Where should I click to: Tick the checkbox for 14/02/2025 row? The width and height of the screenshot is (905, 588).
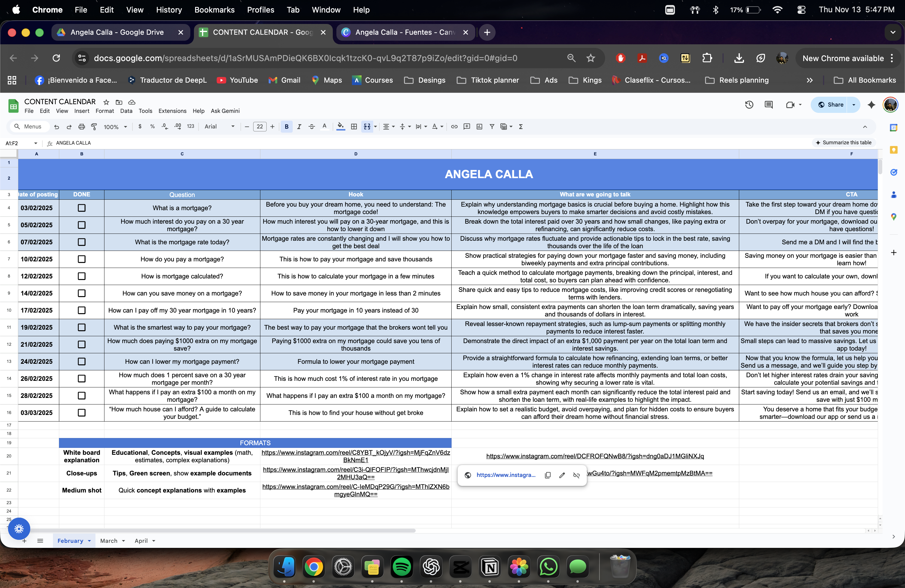(81, 293)
